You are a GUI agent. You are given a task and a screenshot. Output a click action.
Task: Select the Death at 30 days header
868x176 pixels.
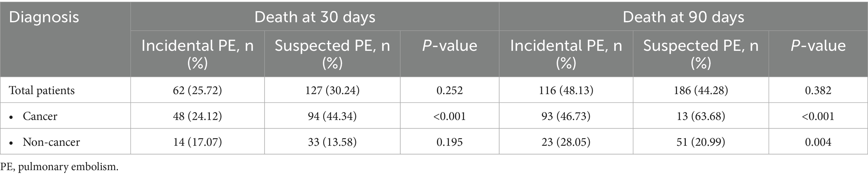(314, 18)
